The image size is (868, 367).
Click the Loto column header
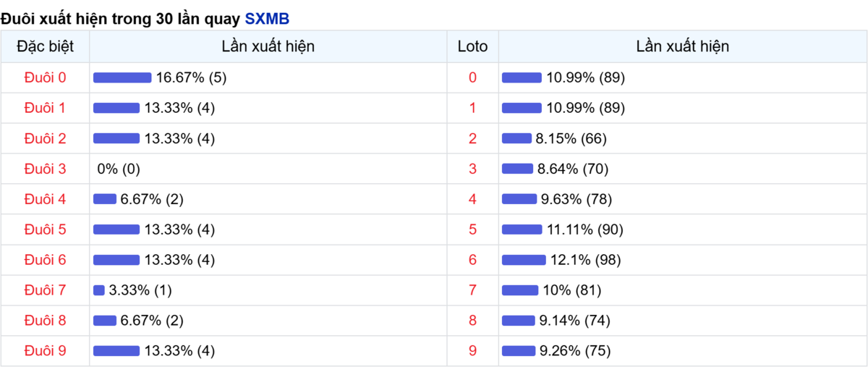(x=473, y=46)
